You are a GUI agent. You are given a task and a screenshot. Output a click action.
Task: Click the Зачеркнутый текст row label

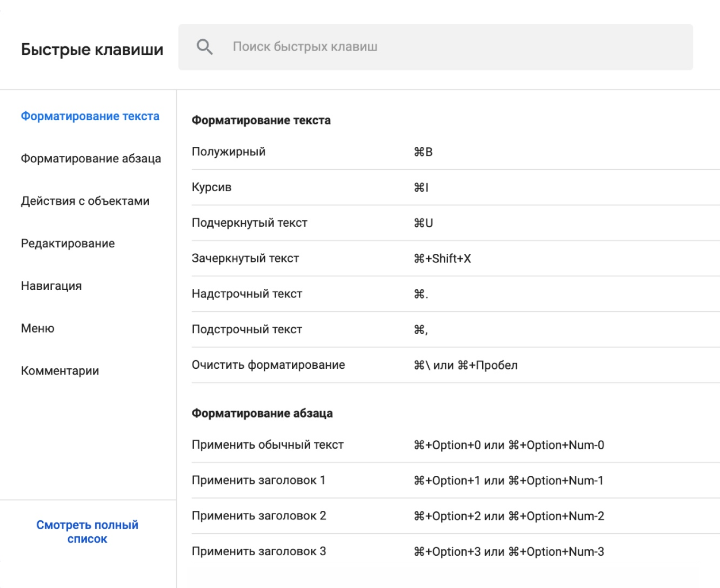tap(245, 258)
